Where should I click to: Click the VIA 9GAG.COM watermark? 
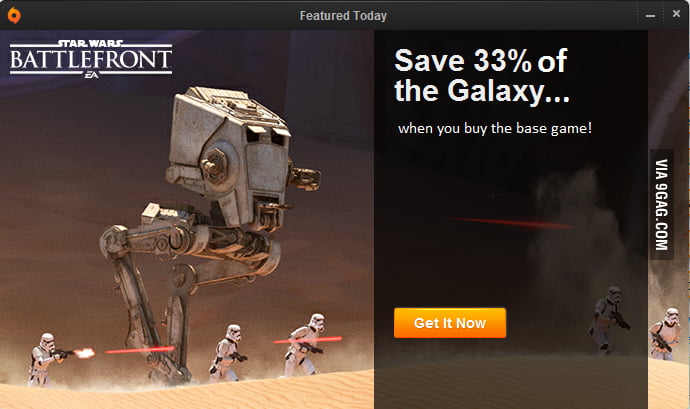pos(662,205)
